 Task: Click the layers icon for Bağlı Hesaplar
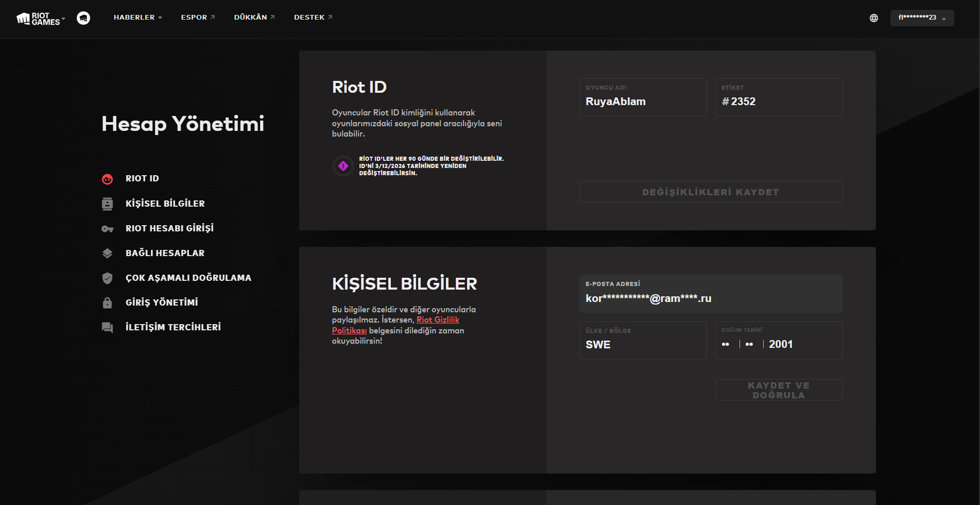107,253
